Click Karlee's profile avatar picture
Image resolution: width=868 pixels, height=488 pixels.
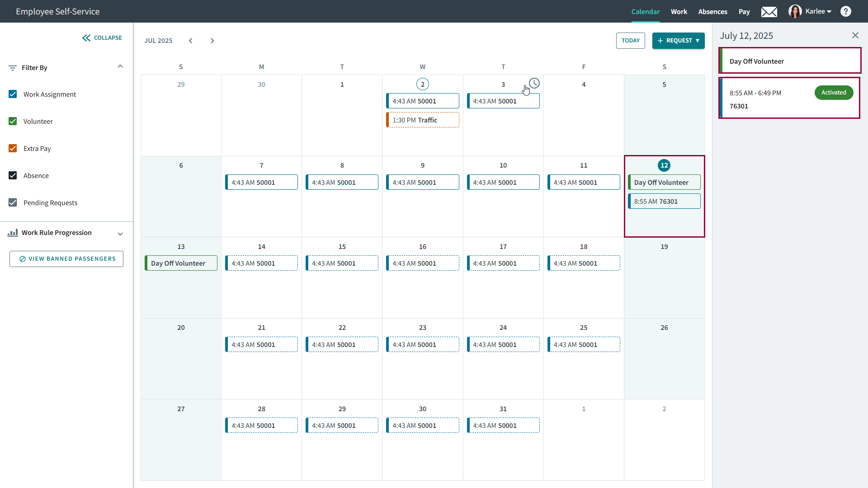point(795,11)
